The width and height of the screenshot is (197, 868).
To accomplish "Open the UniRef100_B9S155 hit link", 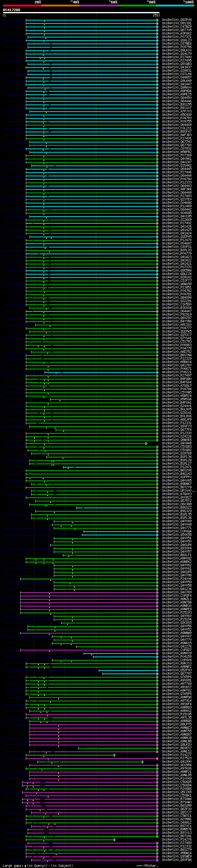I will coord(177,104).
